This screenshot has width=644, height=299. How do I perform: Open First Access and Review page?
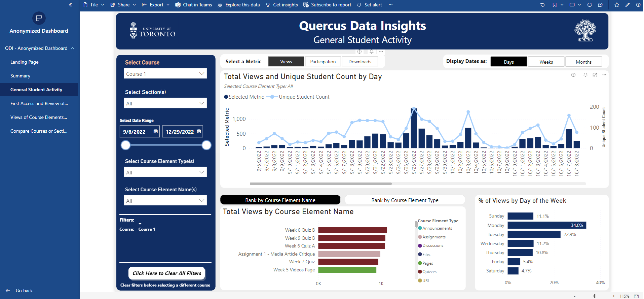(x=39, y=103)
